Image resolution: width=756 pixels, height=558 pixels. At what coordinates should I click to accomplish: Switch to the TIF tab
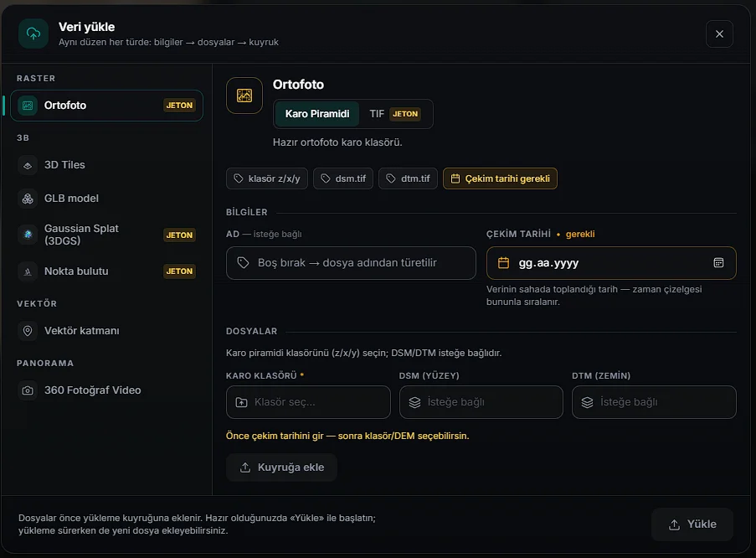pyautogui.click(x=395, y=114)
